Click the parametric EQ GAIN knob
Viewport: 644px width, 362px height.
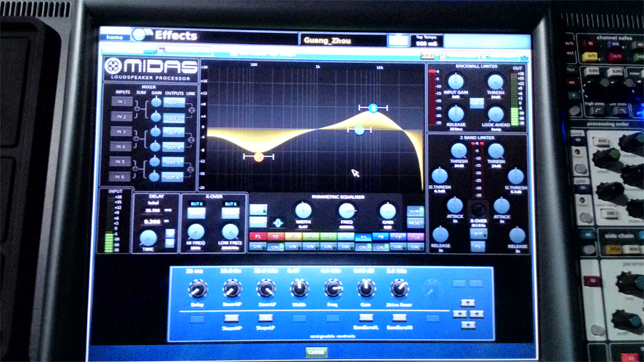pos(387,211)
